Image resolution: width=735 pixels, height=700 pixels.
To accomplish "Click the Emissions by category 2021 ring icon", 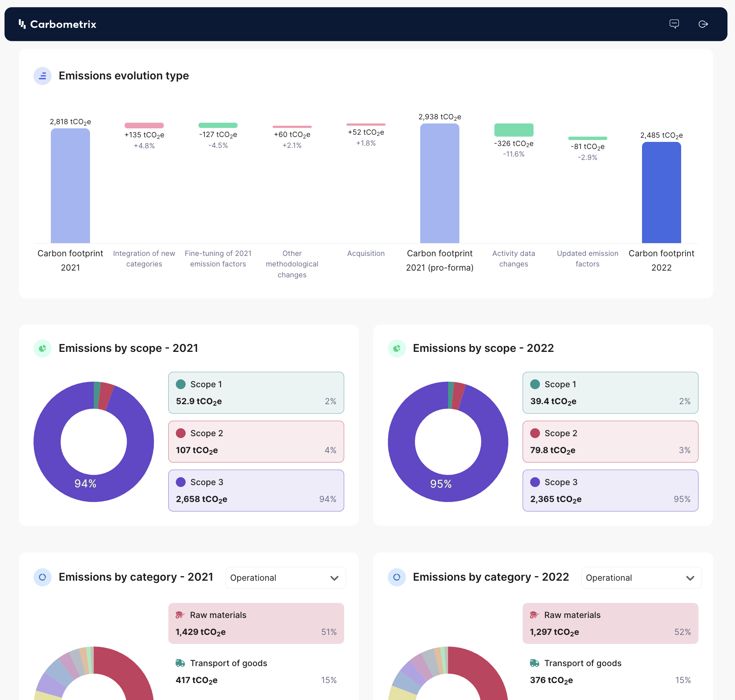I will click(43, 577).
